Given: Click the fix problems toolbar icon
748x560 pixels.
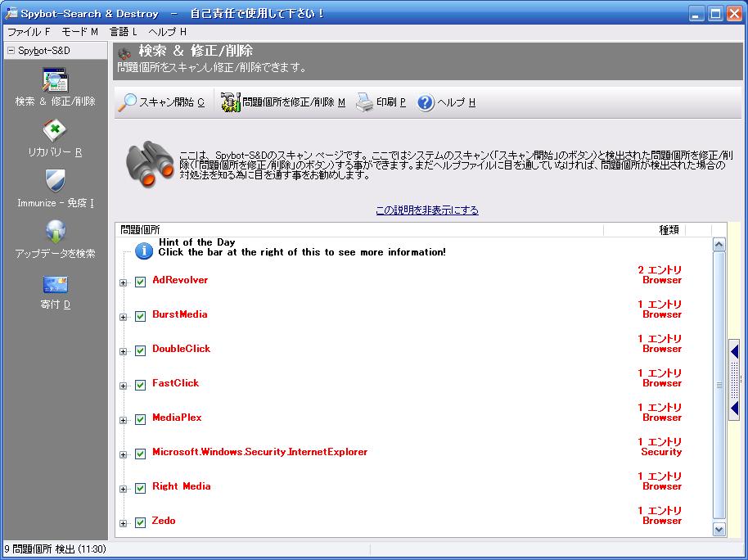Looking at the screenshot, I should tap(231, 102).
